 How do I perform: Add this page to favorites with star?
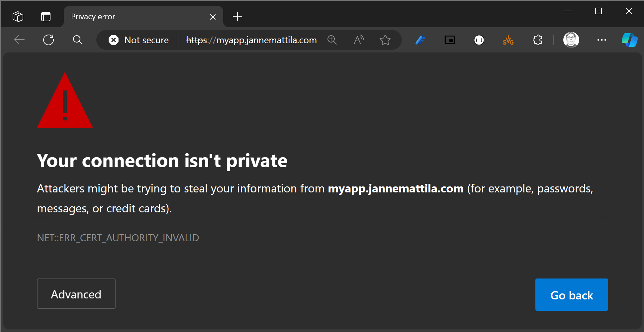385,40
